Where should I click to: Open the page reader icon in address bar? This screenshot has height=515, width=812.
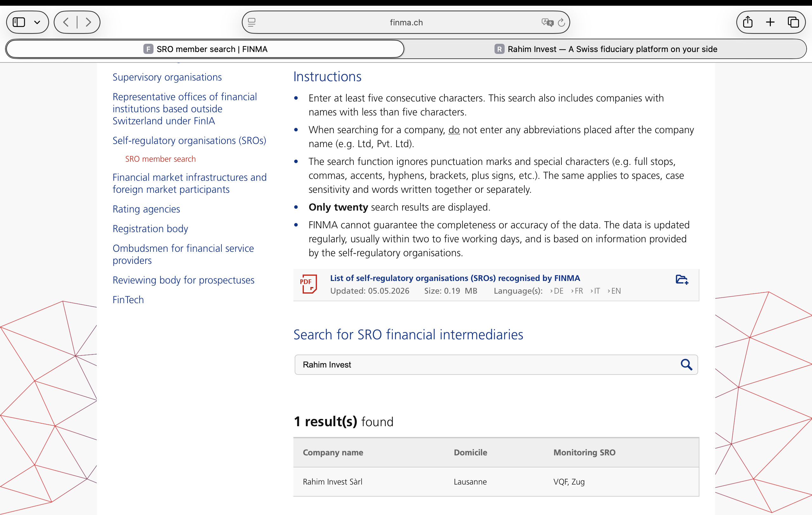[252, 22]
